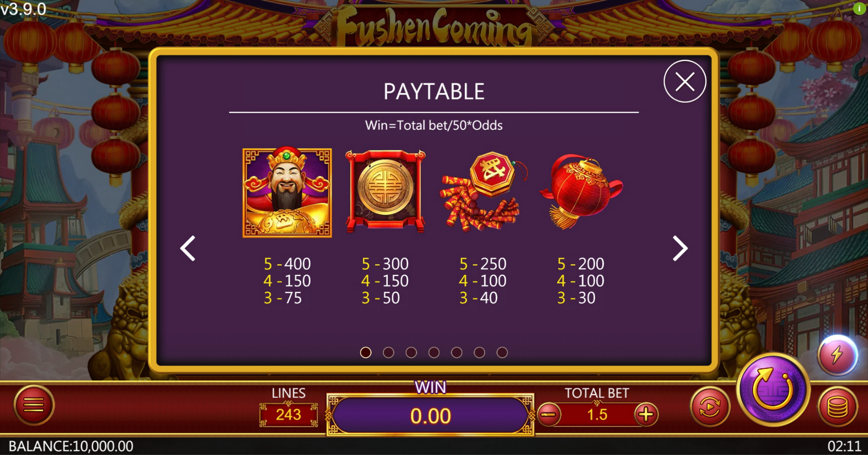The image size is (868, 455).
Task: Enable turbo mode with the lightning button
Action: (x=837, y=355)
